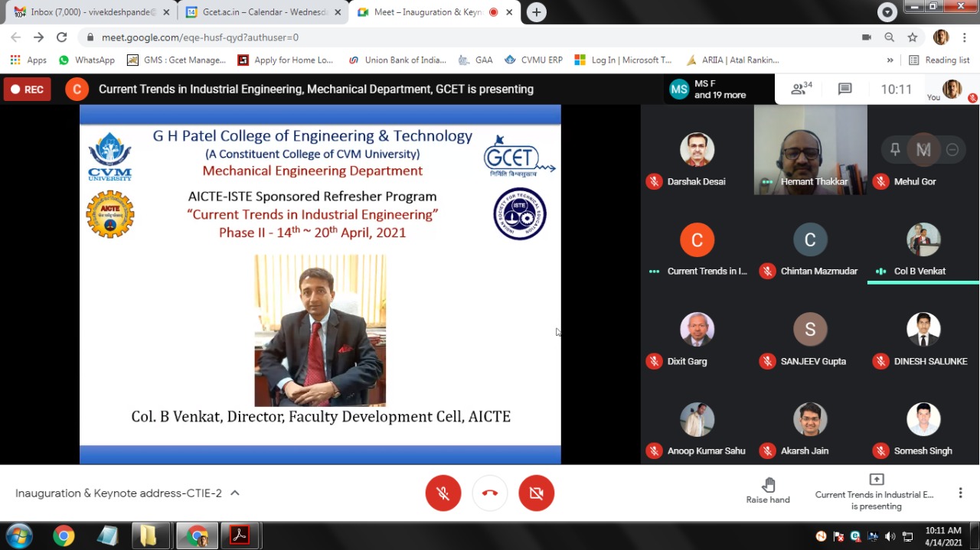Open the ARIIA Atal Ranking bookmark

tap(733, 60)
